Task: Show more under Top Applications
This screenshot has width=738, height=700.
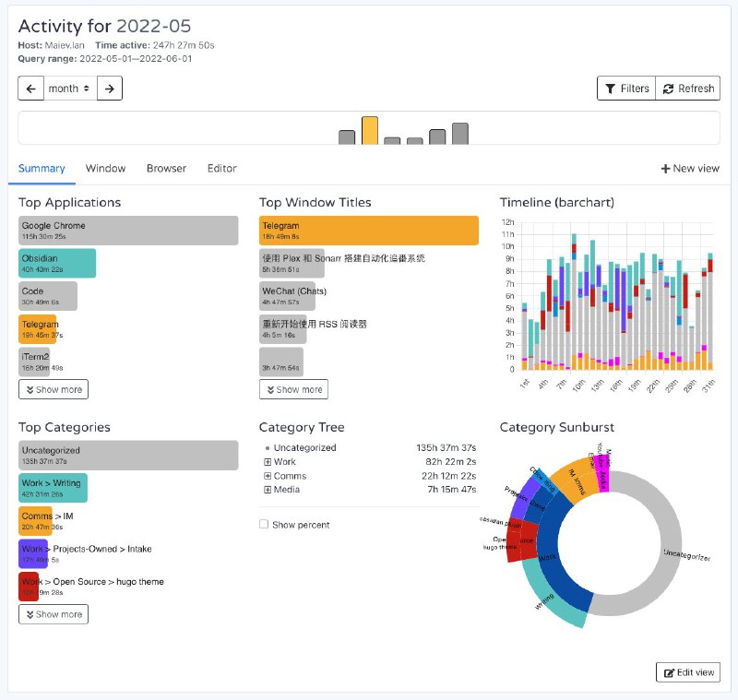Action: (x=54, y=389)
